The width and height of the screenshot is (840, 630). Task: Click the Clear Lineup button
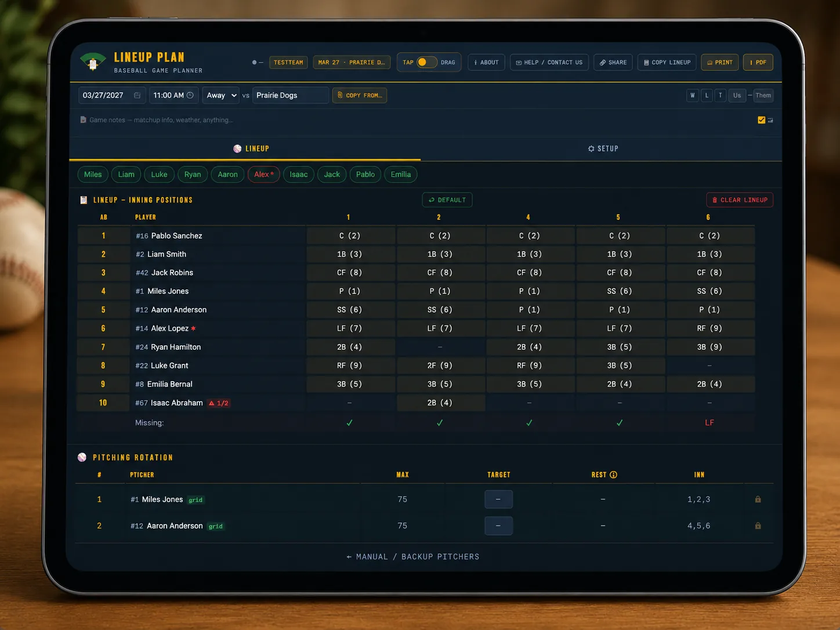pyautogui.click(x=740, y=200)
